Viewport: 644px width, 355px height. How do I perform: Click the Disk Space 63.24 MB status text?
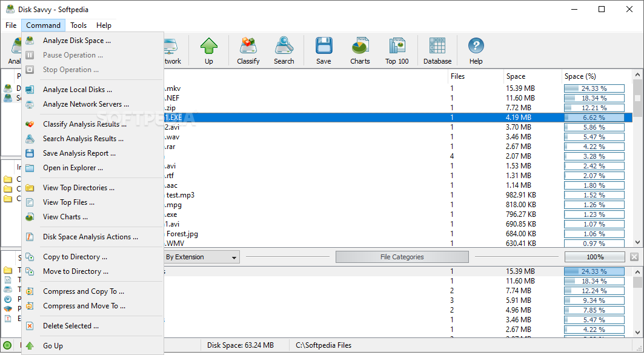(241, 345)
